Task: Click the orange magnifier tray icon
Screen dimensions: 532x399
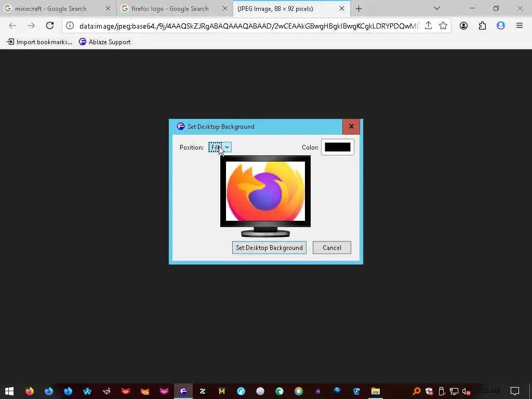Action: 416,392
